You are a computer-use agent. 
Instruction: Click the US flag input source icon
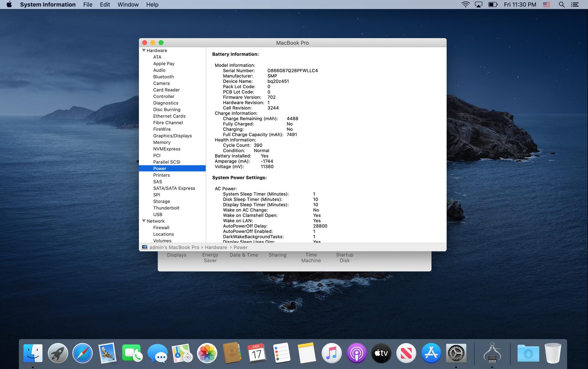547,4
